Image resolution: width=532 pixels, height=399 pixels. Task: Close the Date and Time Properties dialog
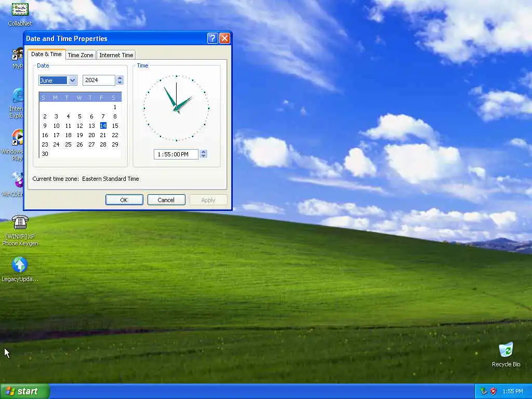(224, 38)
